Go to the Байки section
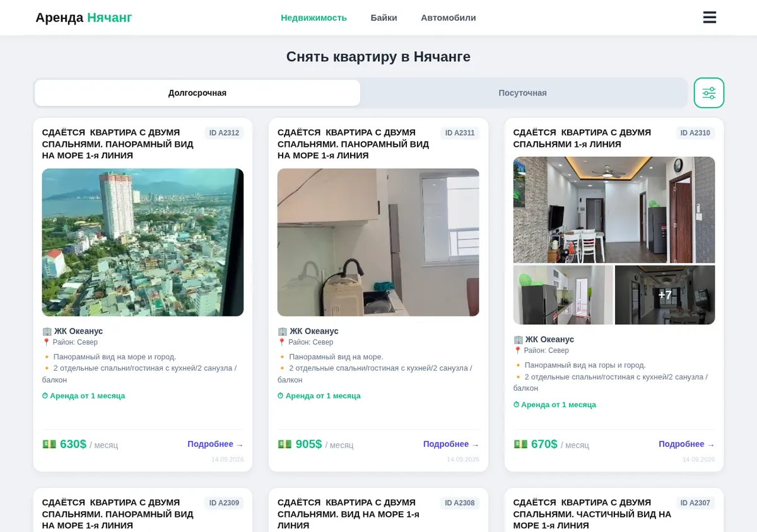 pos(384,18)
